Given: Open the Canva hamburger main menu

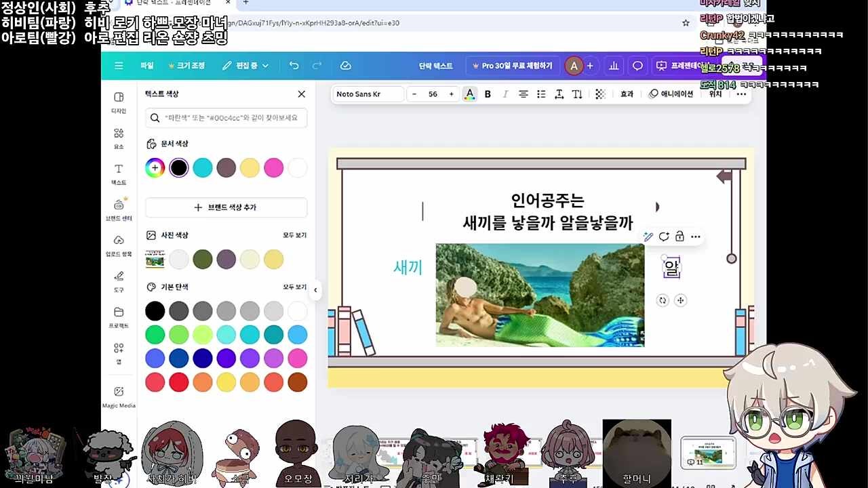Looking at the screenshot, I should [119, 66].
